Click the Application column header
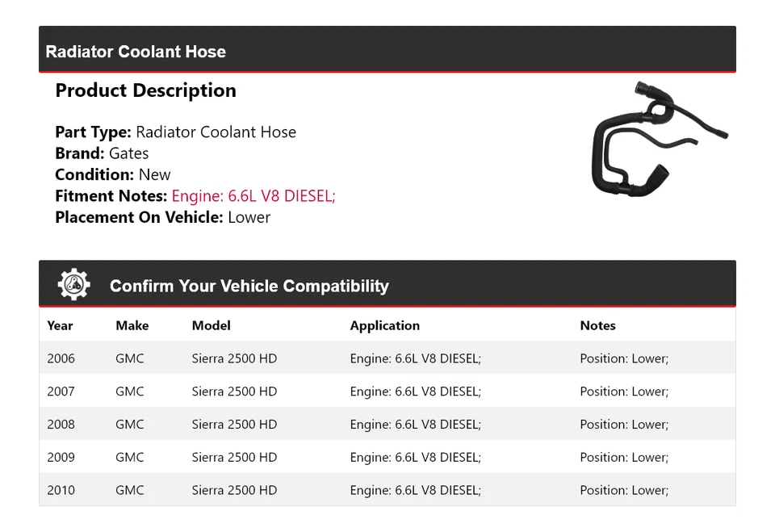This screenshot has height=532, width=775. click(385, 325)
